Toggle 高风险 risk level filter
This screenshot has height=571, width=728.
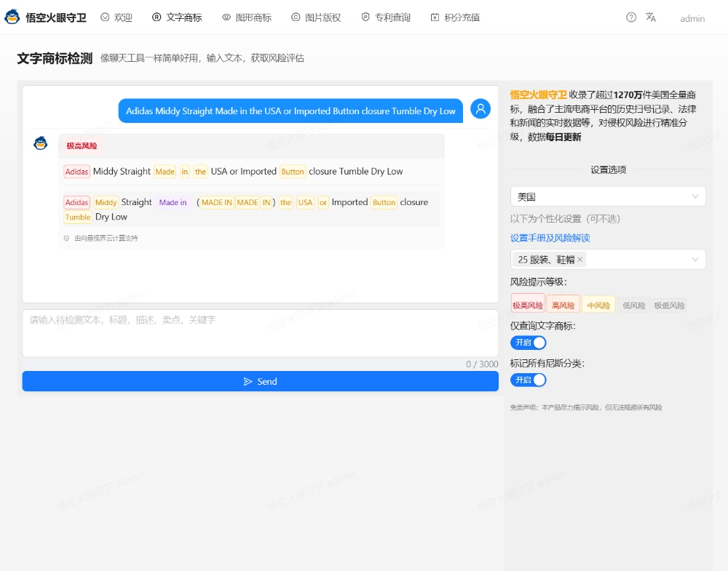[563, 306]
